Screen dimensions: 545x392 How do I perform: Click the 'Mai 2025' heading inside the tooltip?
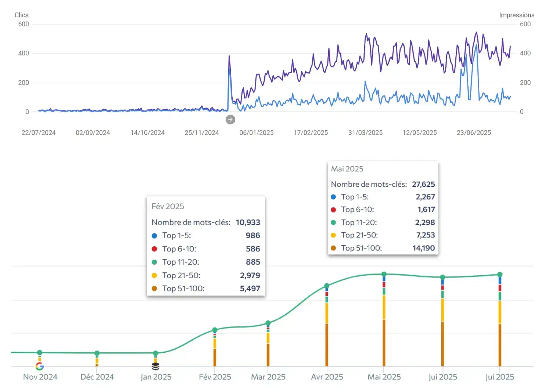click(347, 169)
